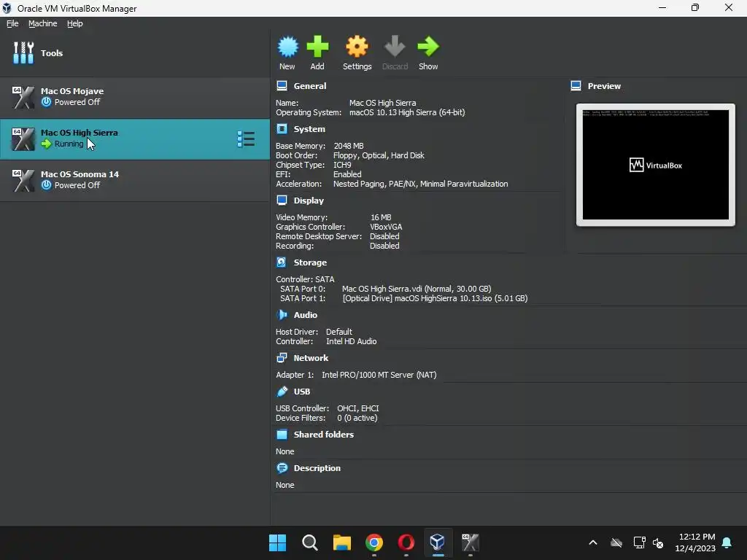Click the USB section heading
This screenshot has width=747, height=560.
[301, 392]
